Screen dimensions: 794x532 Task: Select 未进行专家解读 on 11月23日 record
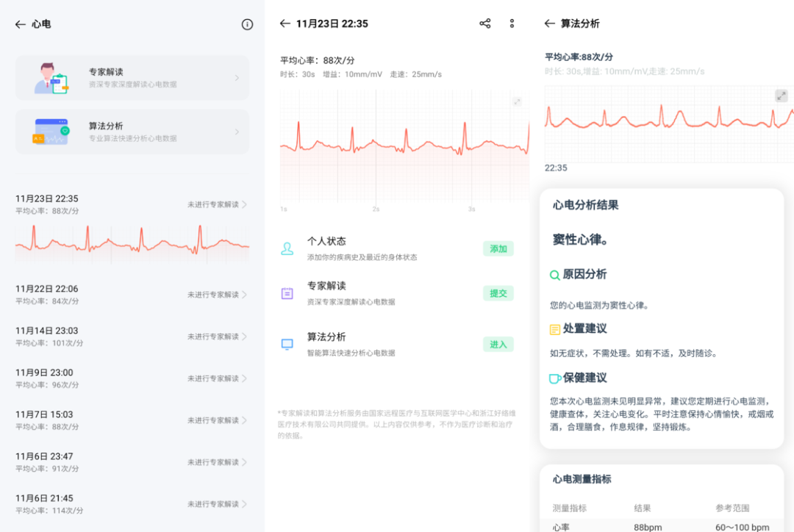coord(212,204)
